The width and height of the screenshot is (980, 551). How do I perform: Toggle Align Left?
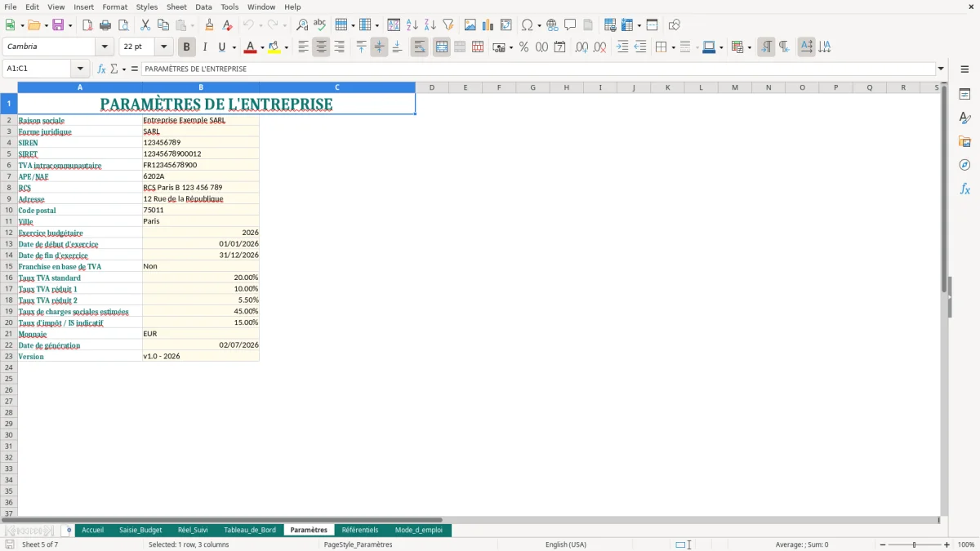tap(303, 47)
